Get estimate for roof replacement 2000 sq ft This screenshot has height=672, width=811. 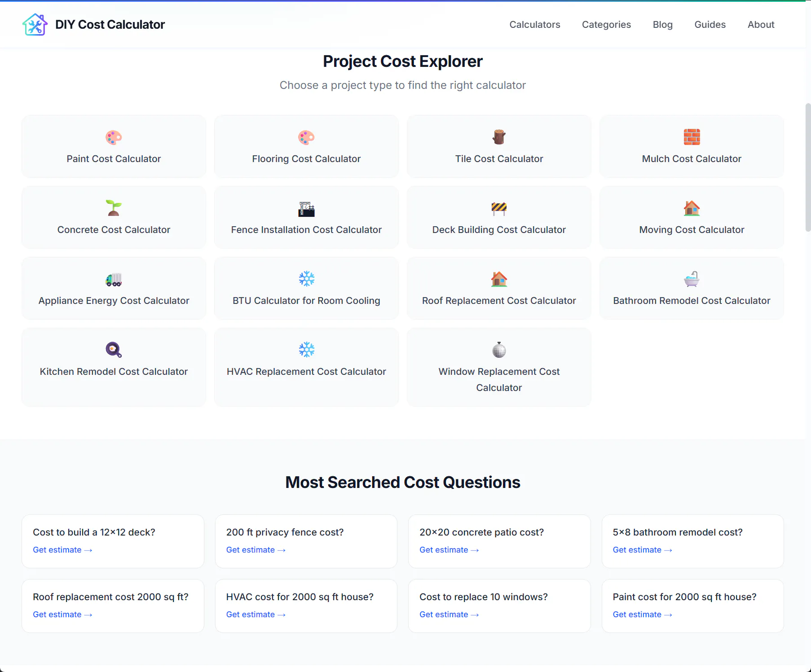coord(62,615)
